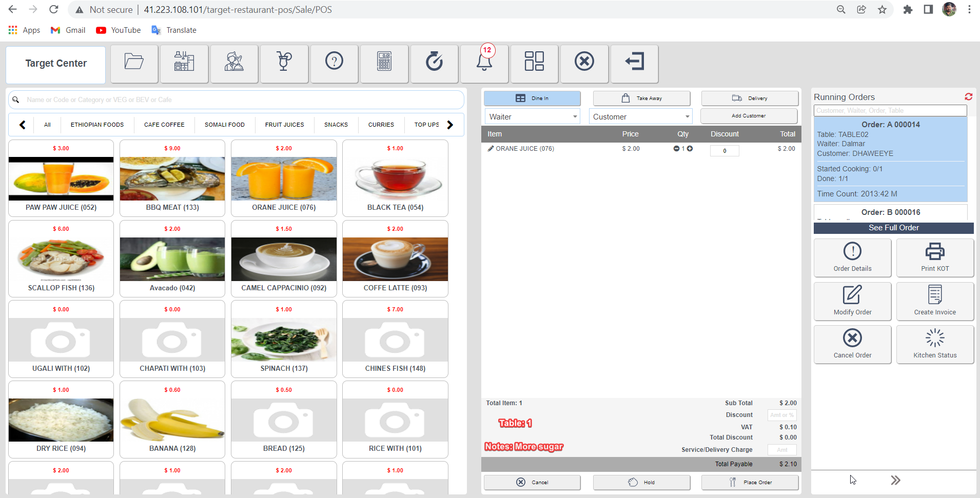Open the calculator toolbar icon
Screen dimensions: 980x498
[384, 64]
